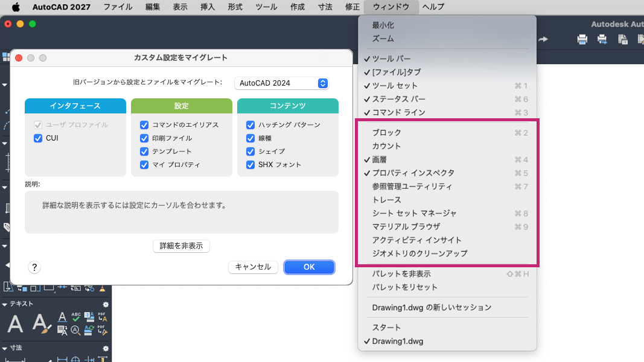Toggle 画層 palette menu item
The width and height of the screenshot is (644, 362).
click(447, 160)
